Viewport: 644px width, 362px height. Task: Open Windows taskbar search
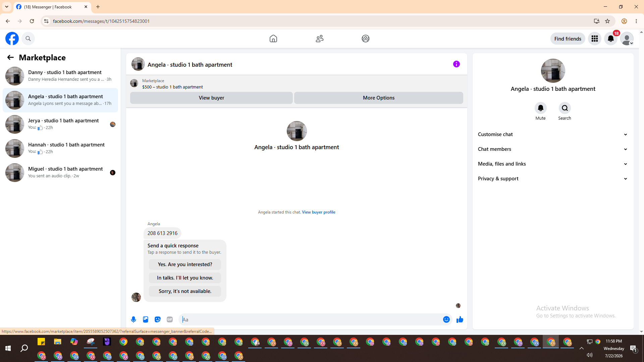pos(24,349)
